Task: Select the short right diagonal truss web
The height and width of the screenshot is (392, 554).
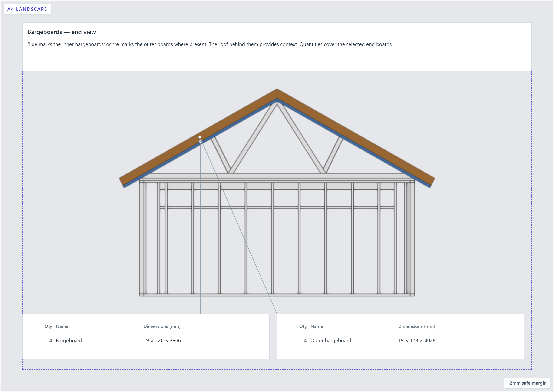Action: pyautogui.click(x=333, y=155)
